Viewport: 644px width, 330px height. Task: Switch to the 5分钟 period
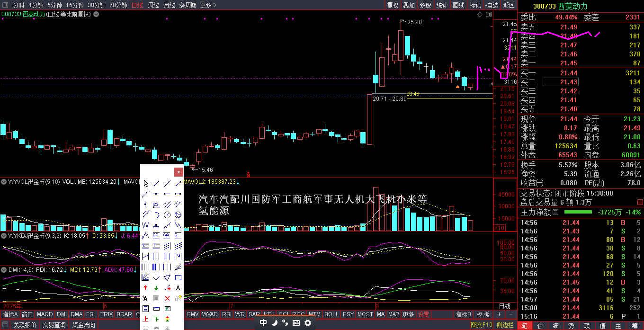click(54, 5)
